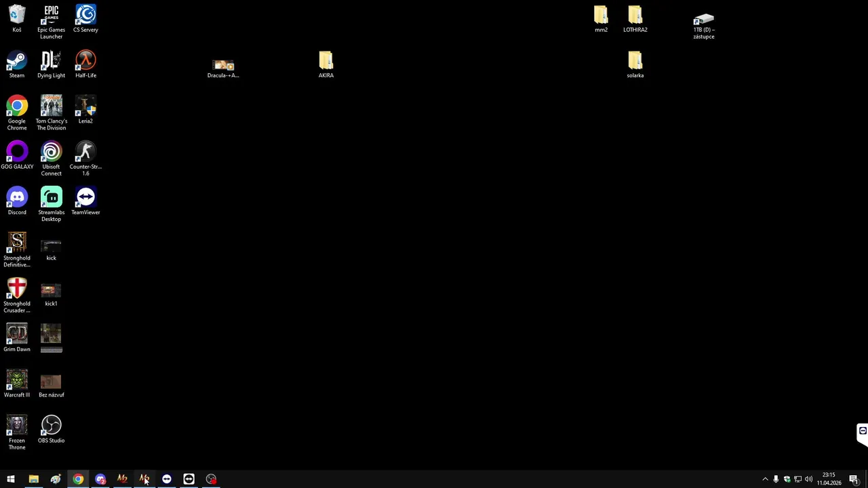Select the Counter-Strike 1.6 shortcut
Screen dimensions: 868x488
click(x=85, y=158)
